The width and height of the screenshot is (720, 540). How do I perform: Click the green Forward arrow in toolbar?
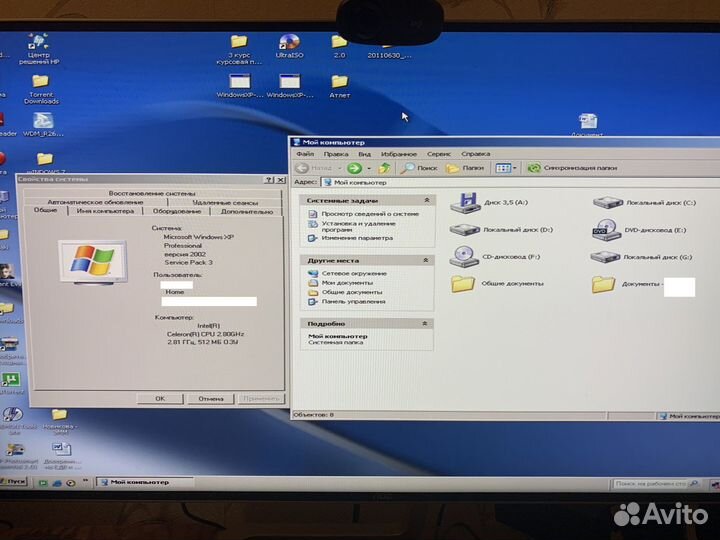pyautogui.click(x=354, y=168)
